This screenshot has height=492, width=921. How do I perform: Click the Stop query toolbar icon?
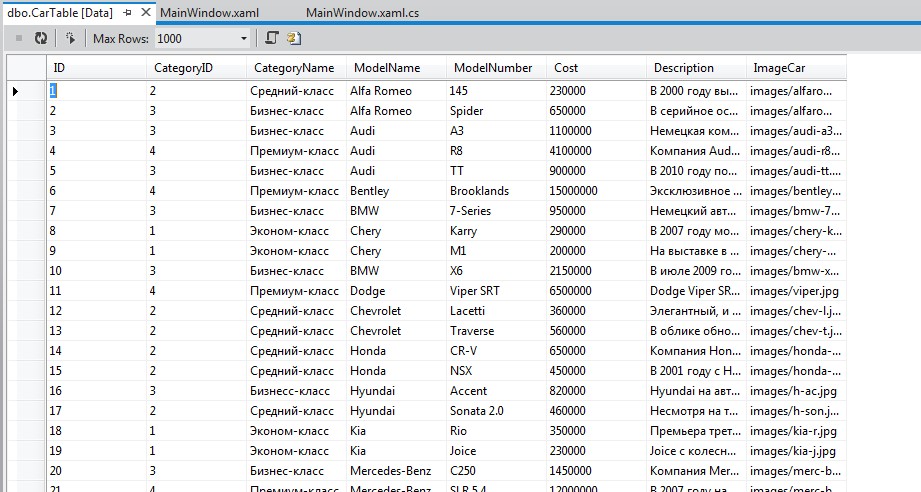[19, 39]
